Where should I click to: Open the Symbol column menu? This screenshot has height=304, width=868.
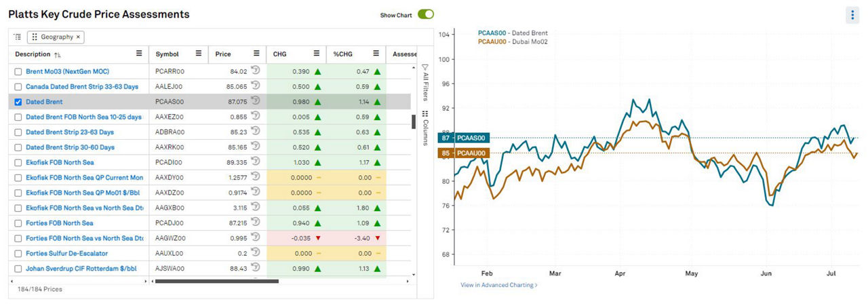[199, 54]
